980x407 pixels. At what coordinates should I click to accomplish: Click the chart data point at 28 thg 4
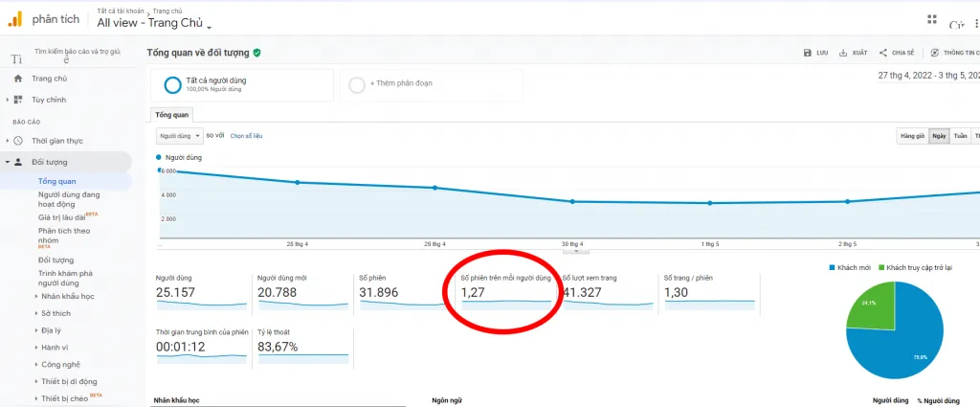point(298,183)
